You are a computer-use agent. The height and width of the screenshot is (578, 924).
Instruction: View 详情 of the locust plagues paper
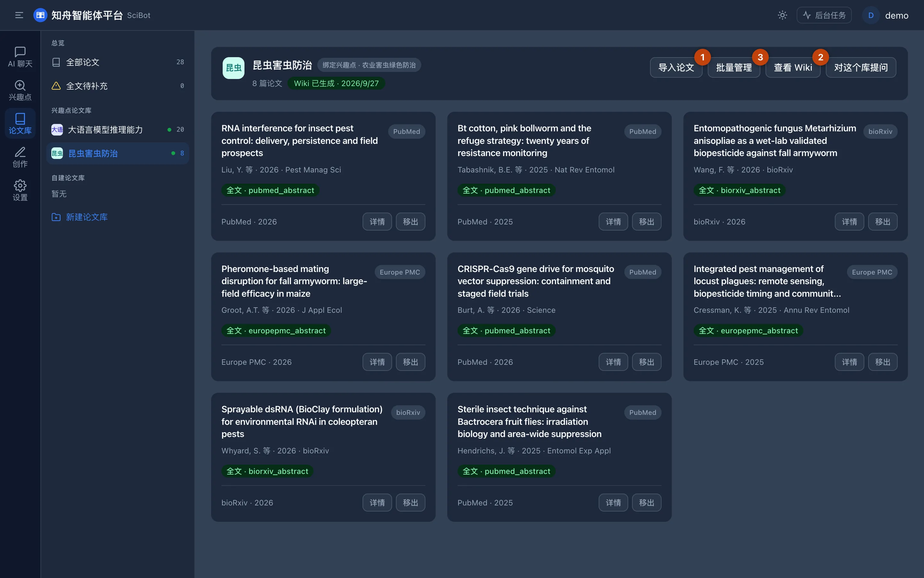(849, 362)
